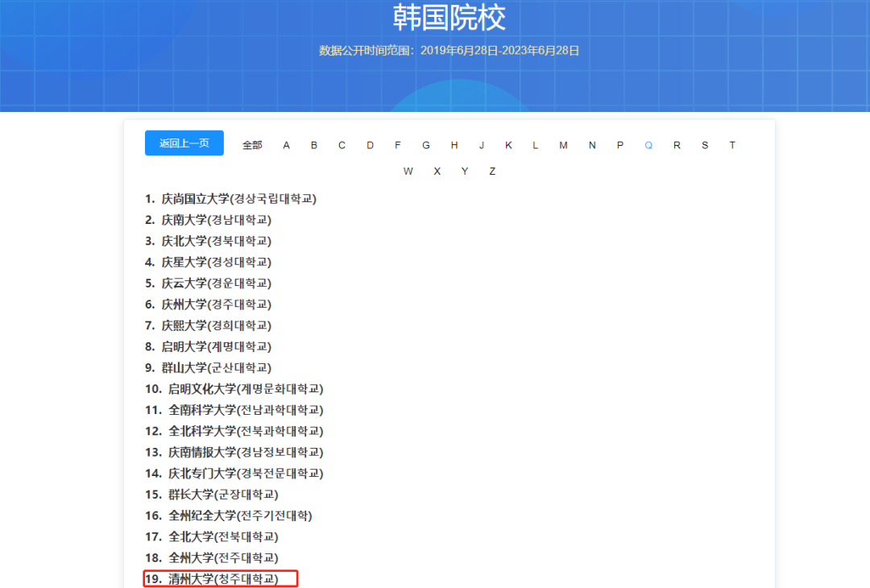Filter universities by letter A
Image resolution: width=870 pixels, height=588 pixels.
point(286,144)
